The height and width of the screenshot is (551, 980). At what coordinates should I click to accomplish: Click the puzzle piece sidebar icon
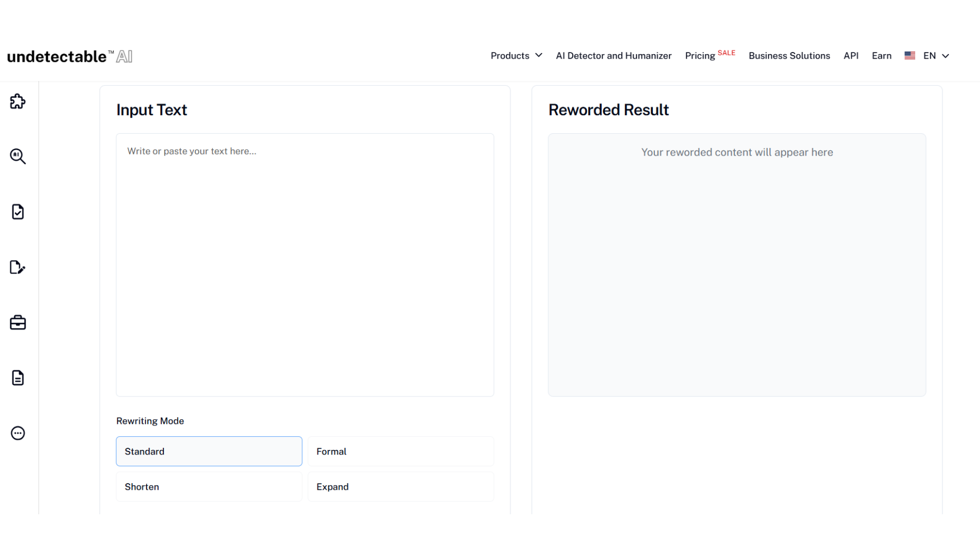point(18,102)
